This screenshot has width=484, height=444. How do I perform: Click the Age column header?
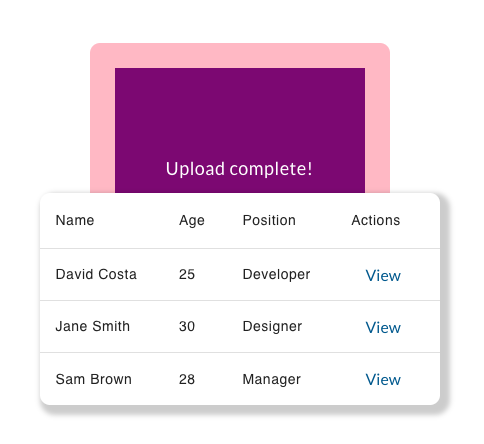click(x=192, y=221)
